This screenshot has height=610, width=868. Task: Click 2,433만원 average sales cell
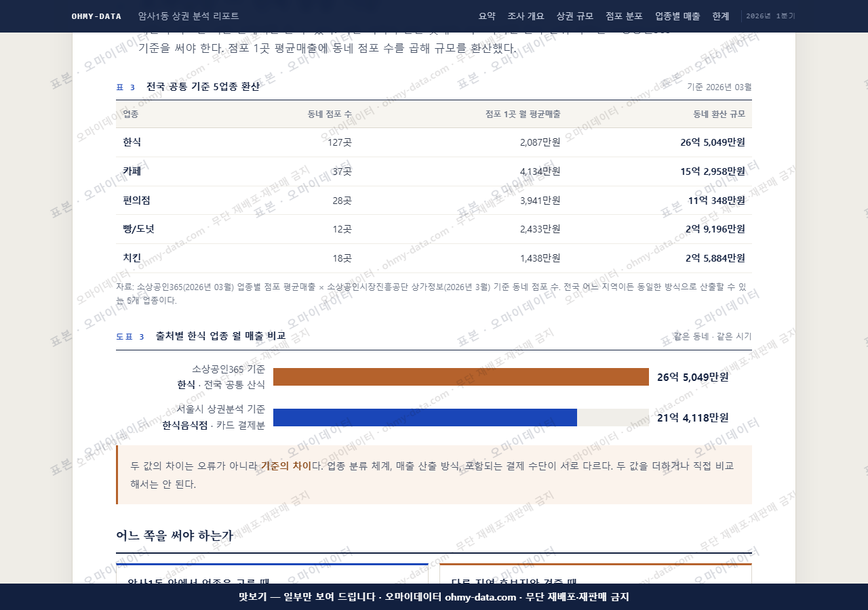[x=540, y=229]
